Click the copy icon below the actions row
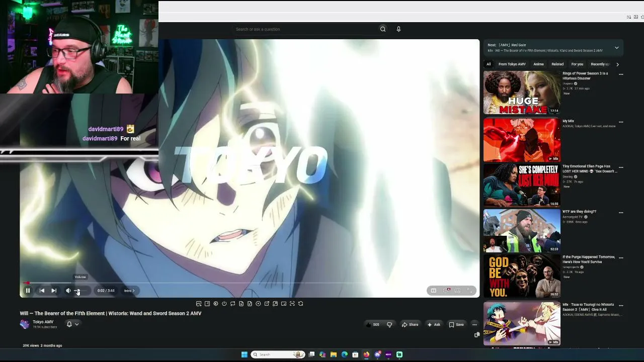 pyautogui.click(x=477, y=335)
